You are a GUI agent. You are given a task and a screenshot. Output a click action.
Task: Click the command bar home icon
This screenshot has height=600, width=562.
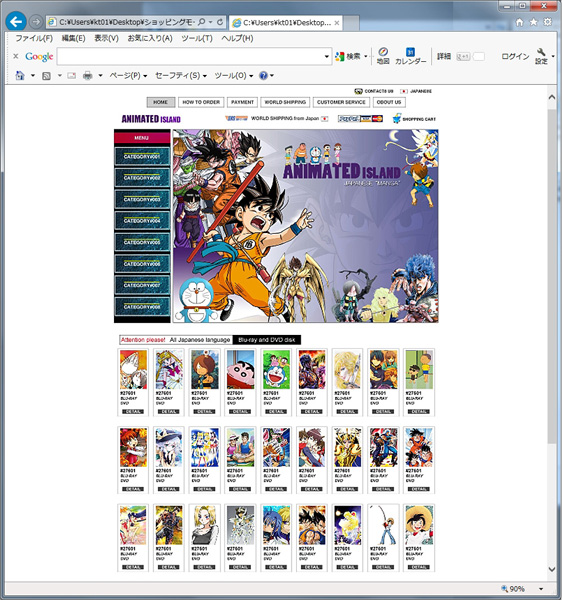20,76
